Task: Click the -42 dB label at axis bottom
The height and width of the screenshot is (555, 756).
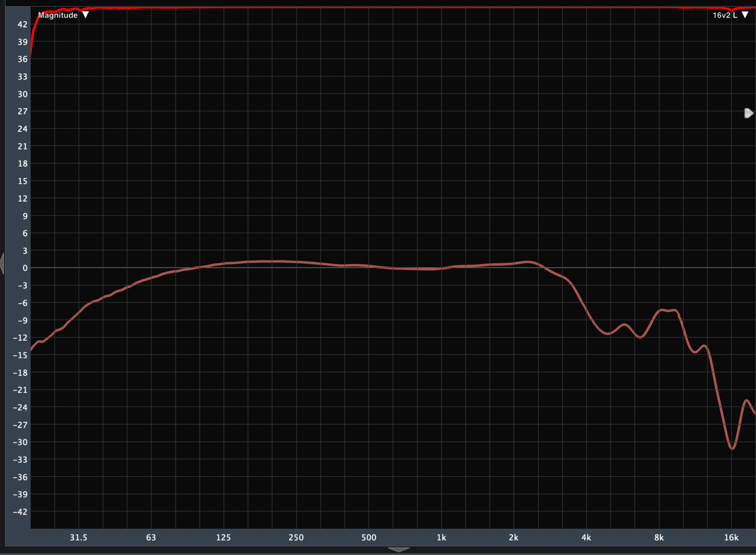Action: tap(20, 511)
